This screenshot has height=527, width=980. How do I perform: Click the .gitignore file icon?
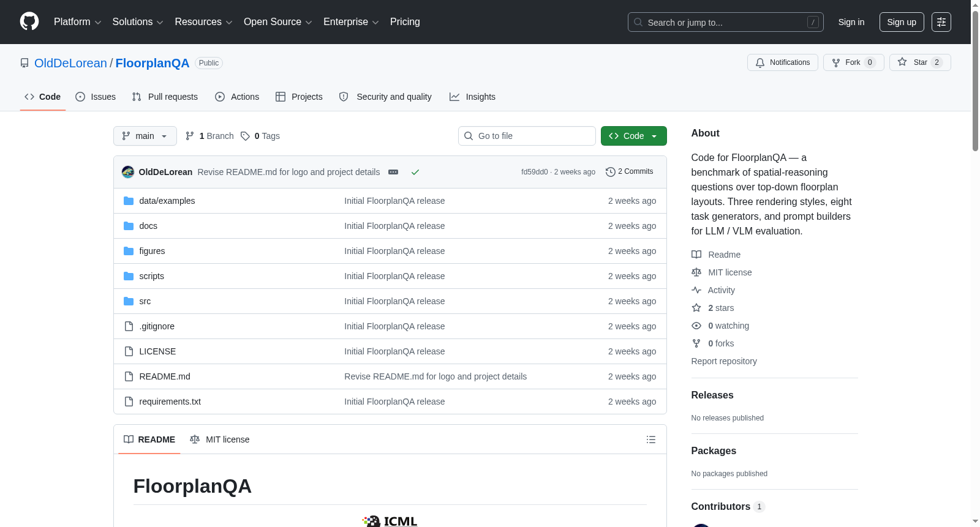[129, 326]
